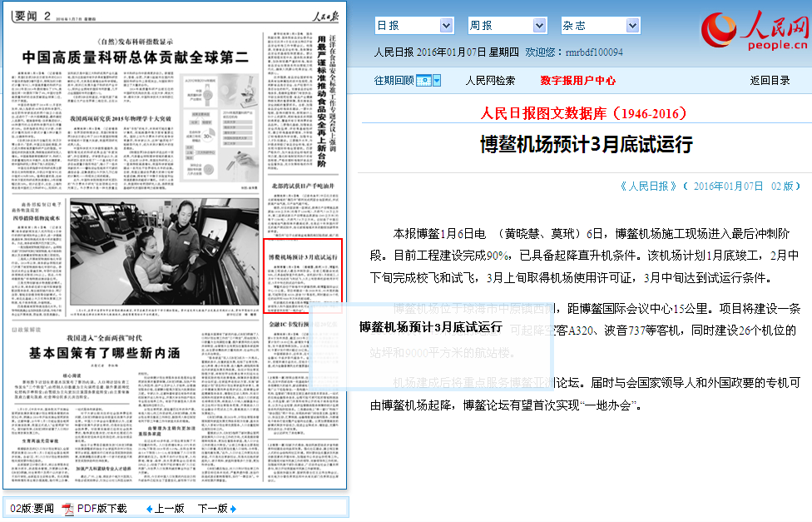Open the headline 中国高质量科研总体贡献全球第二

135,57
